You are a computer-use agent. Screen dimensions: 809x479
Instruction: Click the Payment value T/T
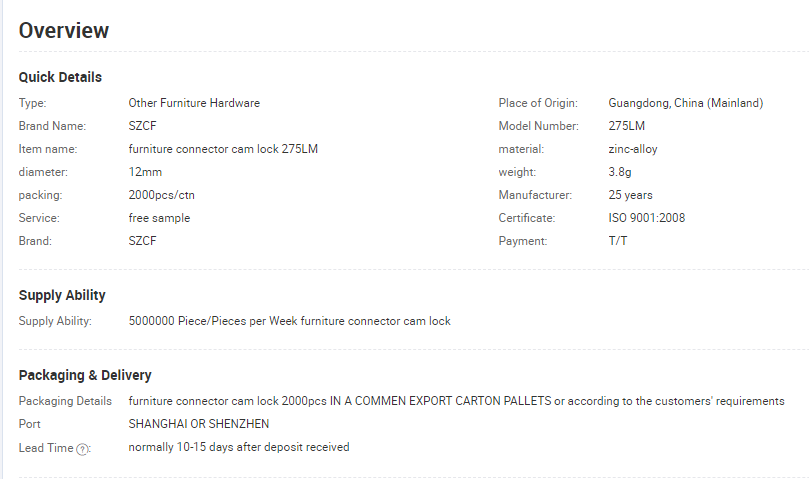point(618,241)
